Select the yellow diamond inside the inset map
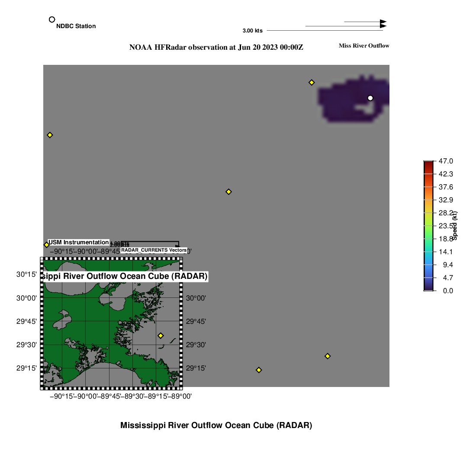The image size is (476, 454). click(161, 336)
